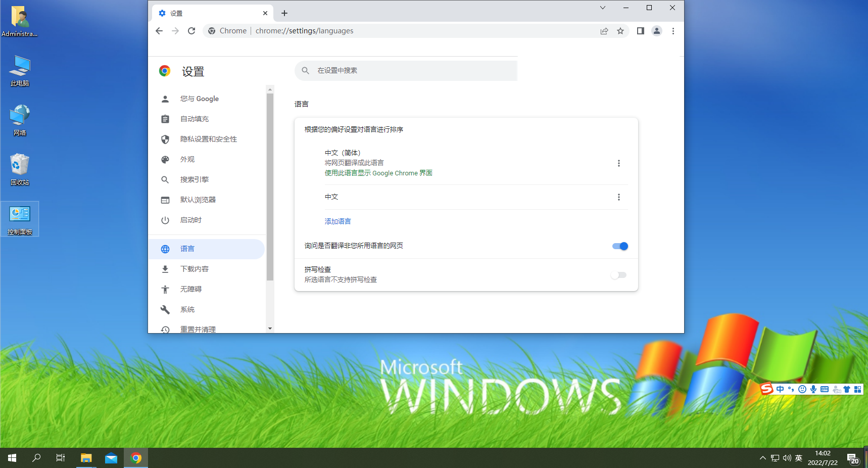Click the Chrome taskbar icon
Screen dimensions: 868x468
(x=136, y=458)
